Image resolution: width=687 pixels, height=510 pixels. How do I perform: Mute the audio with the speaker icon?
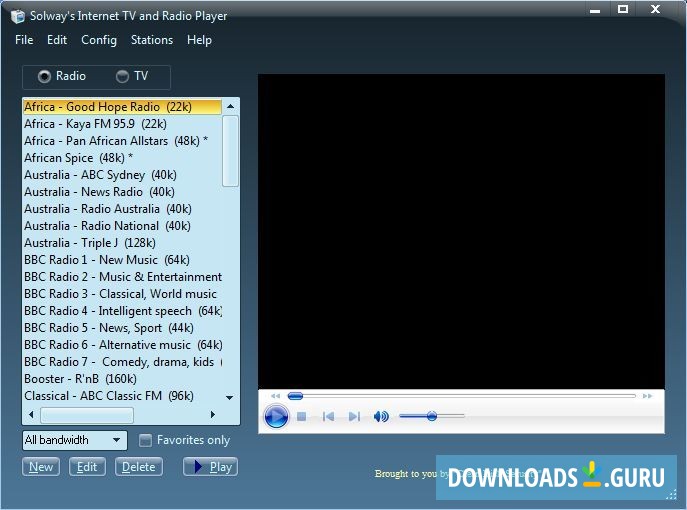pos(381,417)
